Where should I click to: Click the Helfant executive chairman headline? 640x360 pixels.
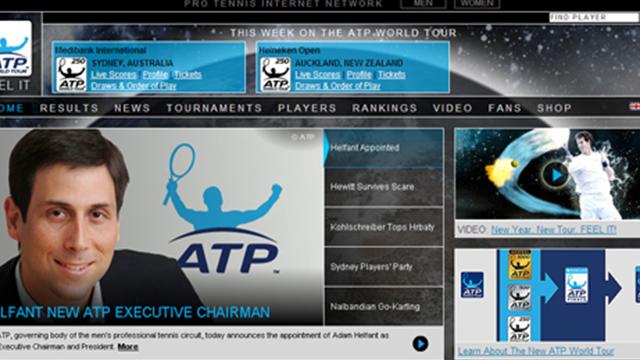point(135,312)
